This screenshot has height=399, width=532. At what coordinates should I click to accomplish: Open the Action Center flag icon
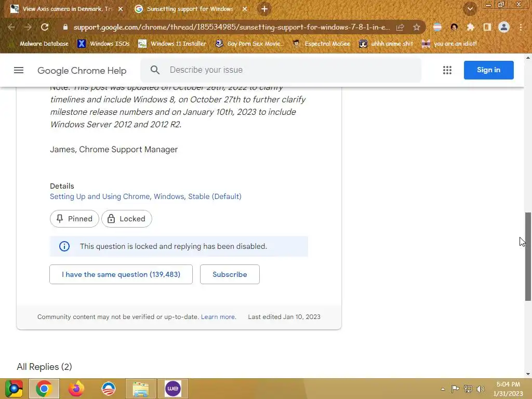pos(455,389)
